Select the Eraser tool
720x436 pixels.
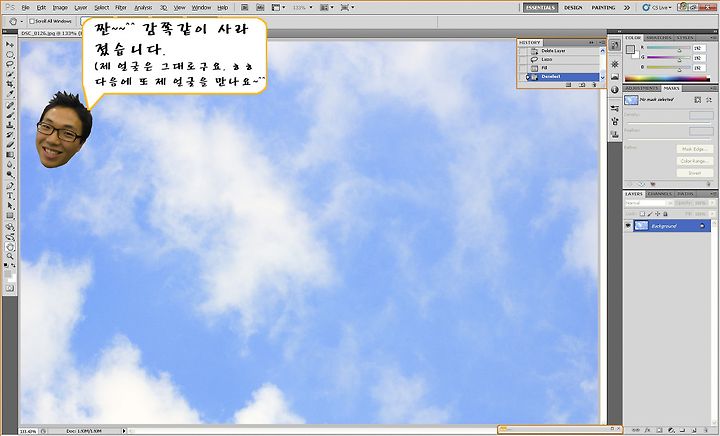pos(10,145)
